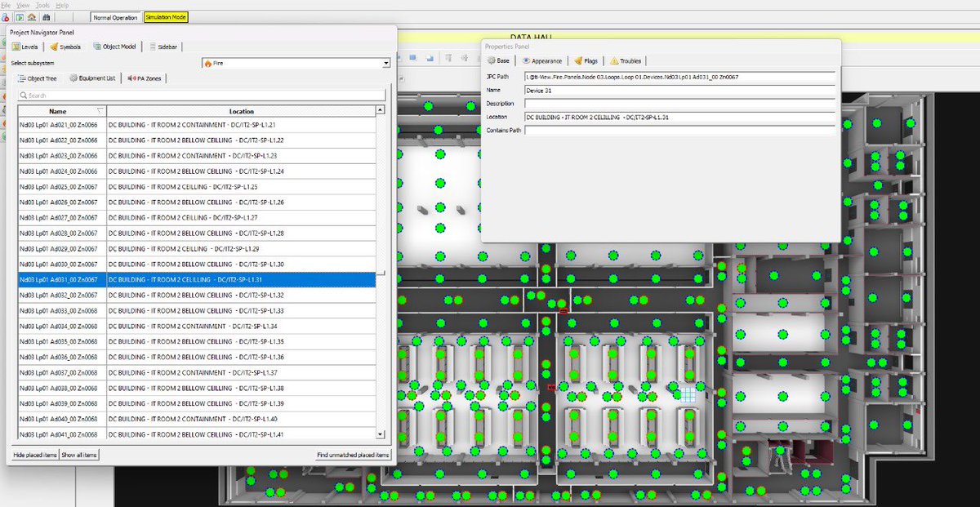This screenshot has width=980, height=507.
Task: Select the Object Tree tab
Action: coord(38,78)
